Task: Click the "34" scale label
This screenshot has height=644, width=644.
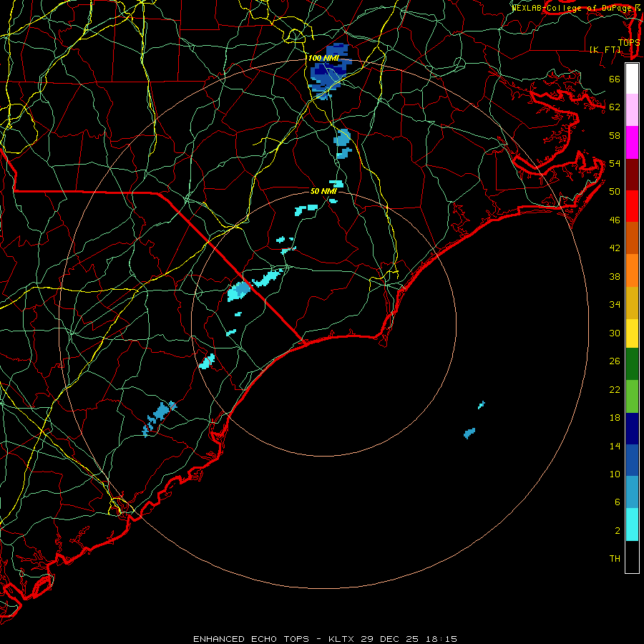Action: pos(615,305)
